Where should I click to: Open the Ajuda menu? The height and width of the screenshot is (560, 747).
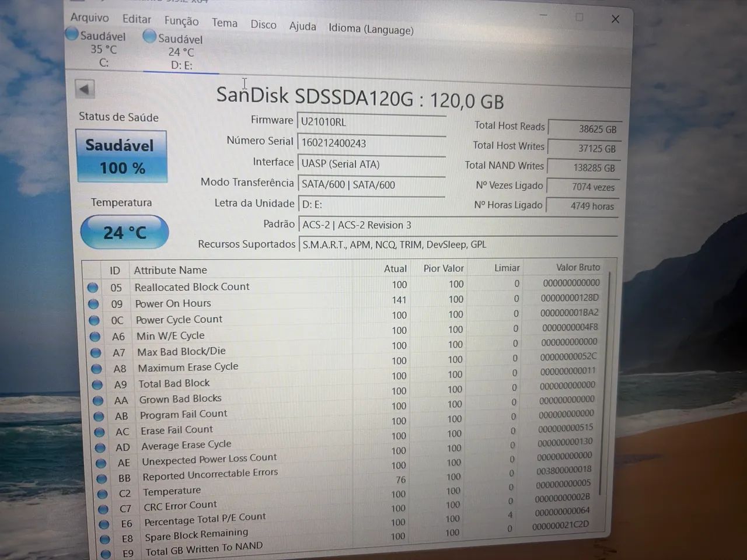click(x=302, y=26)
